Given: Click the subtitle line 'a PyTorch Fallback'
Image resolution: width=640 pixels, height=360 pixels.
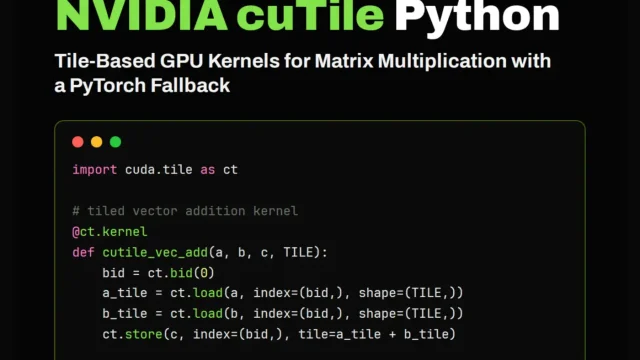Looking at the screenshot, I should 142,86.
